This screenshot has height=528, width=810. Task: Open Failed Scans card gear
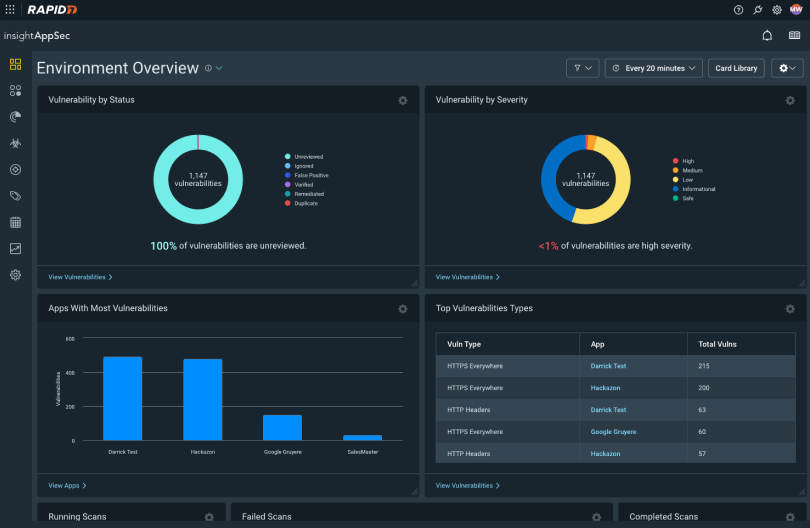596,517
